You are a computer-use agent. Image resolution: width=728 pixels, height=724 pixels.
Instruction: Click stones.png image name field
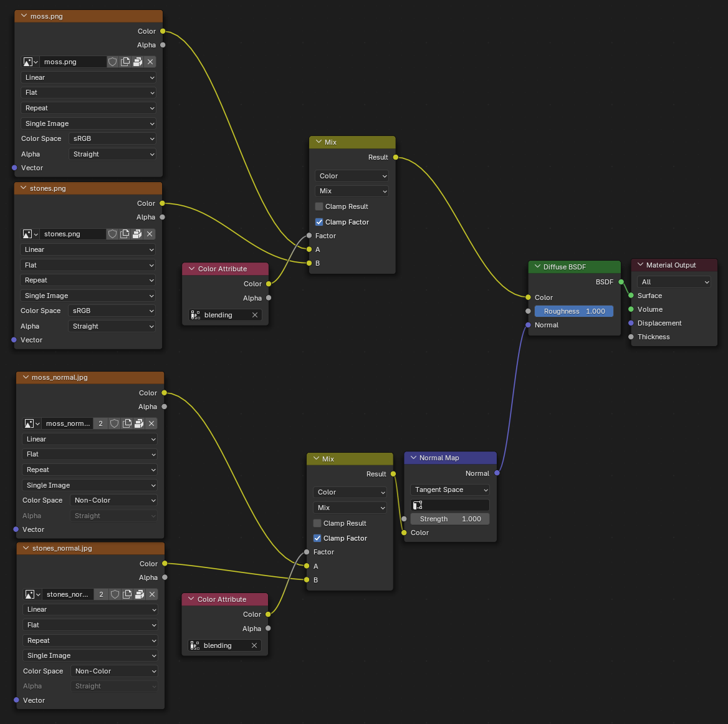[73, 234]
